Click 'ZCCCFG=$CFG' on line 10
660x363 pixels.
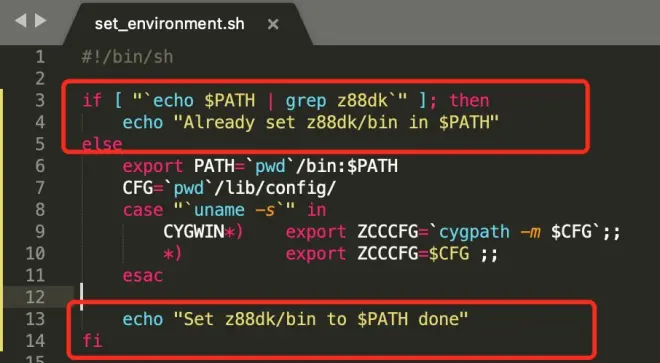pyautogui.click(x=413, y=254)
